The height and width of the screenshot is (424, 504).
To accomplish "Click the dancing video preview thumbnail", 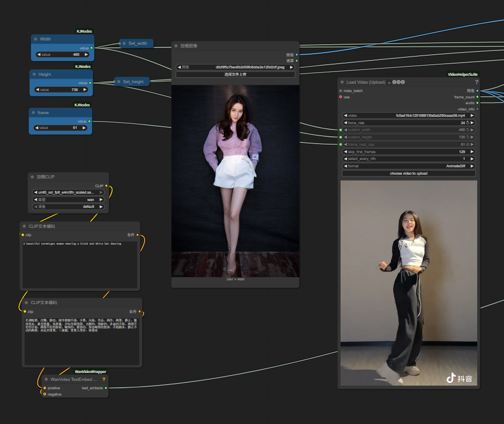I will 408,284.
